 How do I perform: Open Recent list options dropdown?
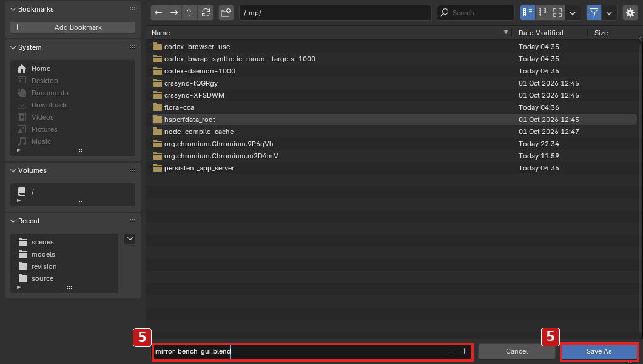tap(130, 239)
